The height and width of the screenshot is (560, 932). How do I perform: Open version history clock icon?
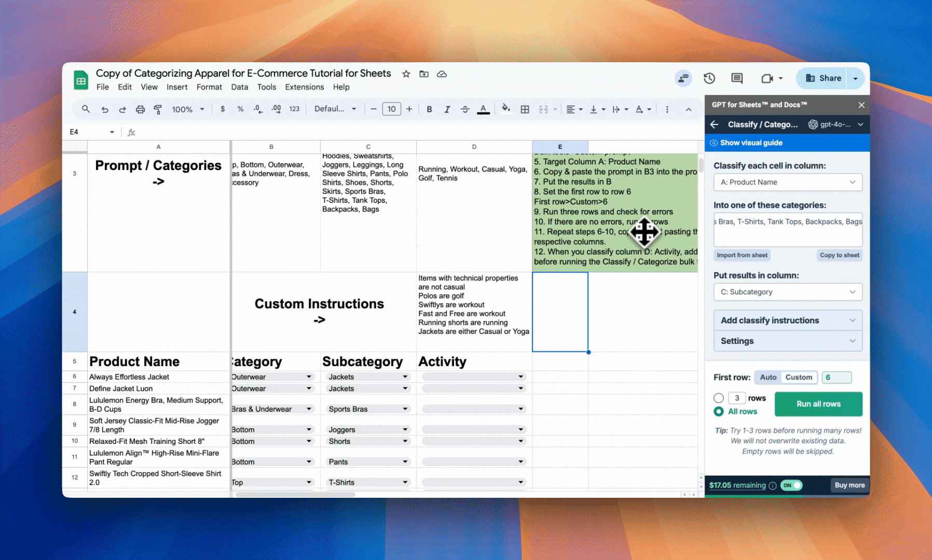click(x=709, y=78)
